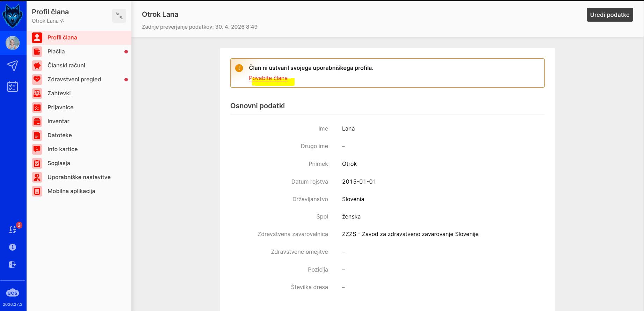644x311 pixels.
Task: Click the birth date 2015-01-01
Action: click(359, 182)
